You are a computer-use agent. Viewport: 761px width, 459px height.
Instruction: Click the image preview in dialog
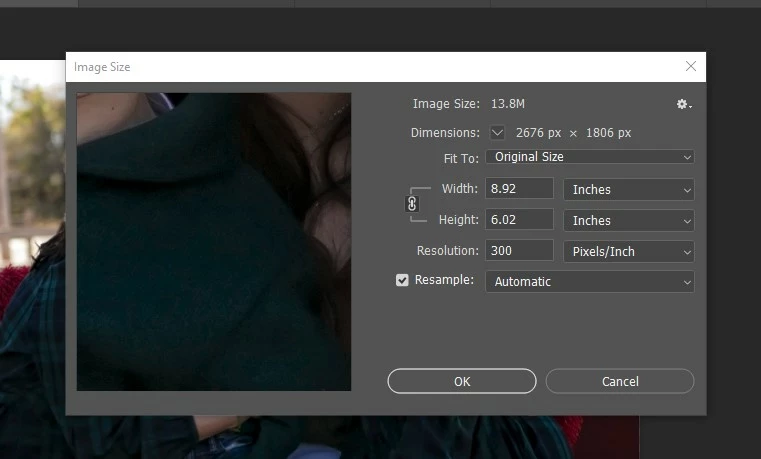click(x=214, y=242)
